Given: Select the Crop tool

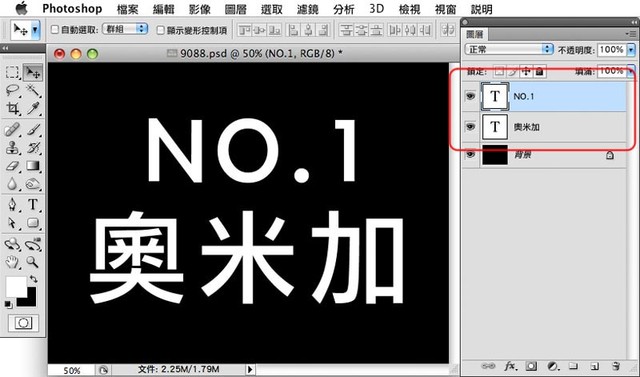Looking at the screenshot, I should tap(12, 108).
